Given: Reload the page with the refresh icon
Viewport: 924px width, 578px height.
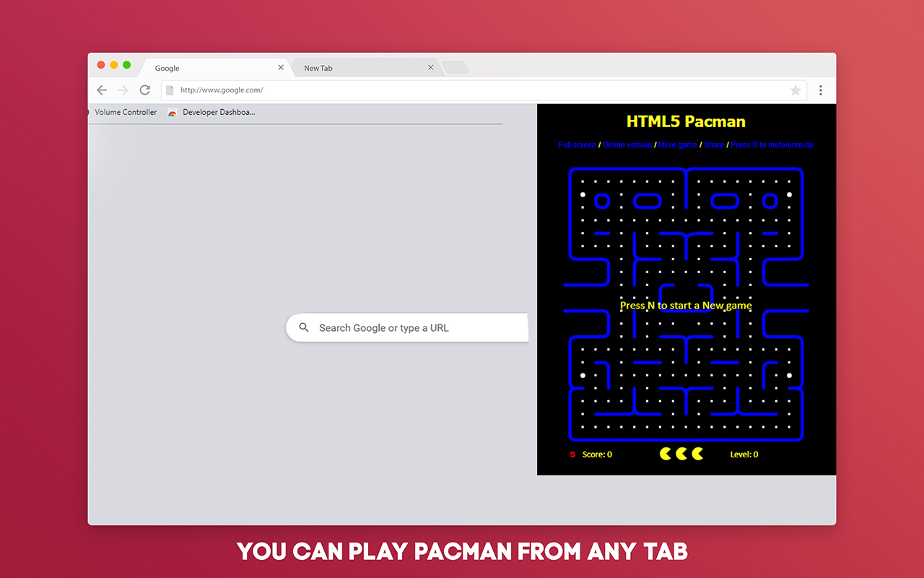Looking at the screenshot, I should point(144,90).
